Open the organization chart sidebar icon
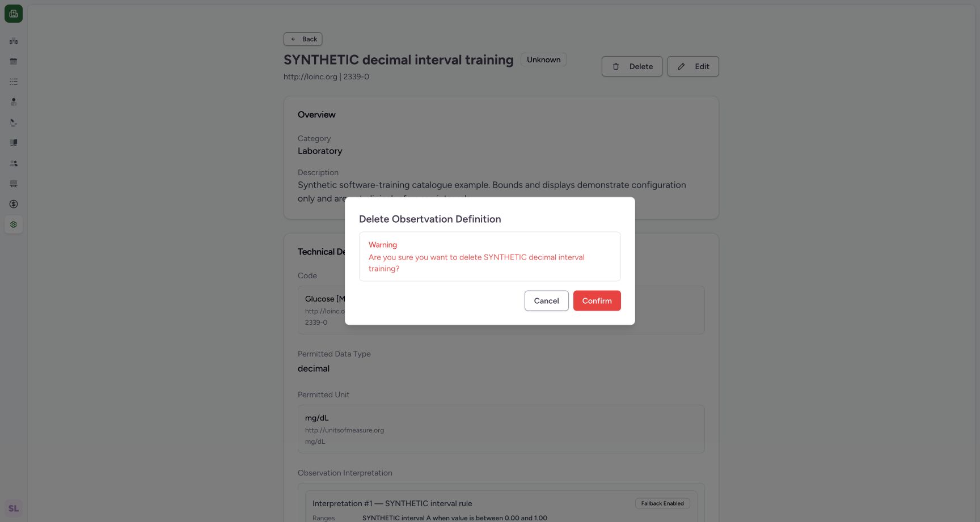 [14, 41]
